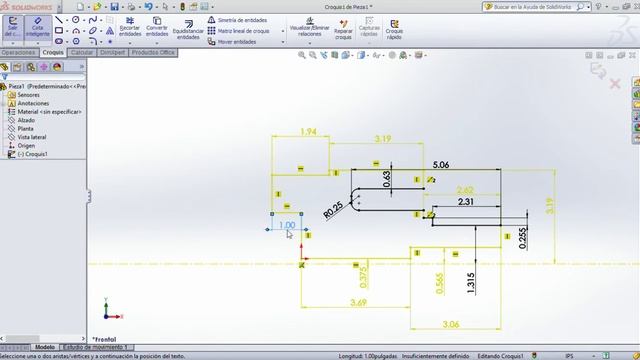640x360 pixels.
Task: Select the Circle sketch tool
Action: coord(76,20)
